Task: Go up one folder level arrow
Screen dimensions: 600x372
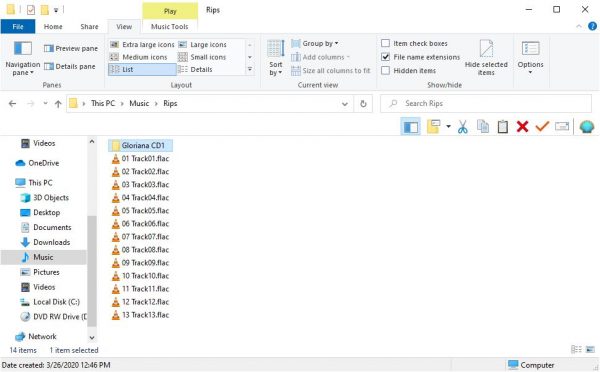Action: [x=58, y=104]
